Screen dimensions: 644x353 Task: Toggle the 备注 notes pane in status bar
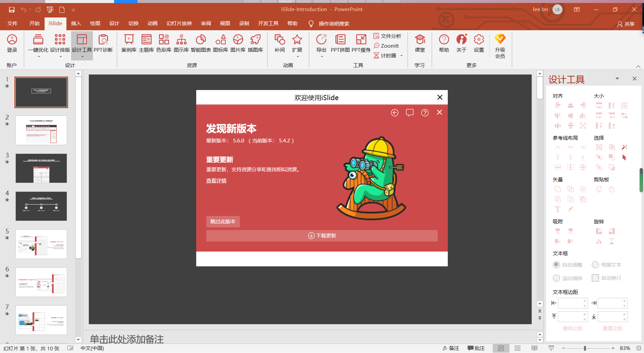pos(451,348)
